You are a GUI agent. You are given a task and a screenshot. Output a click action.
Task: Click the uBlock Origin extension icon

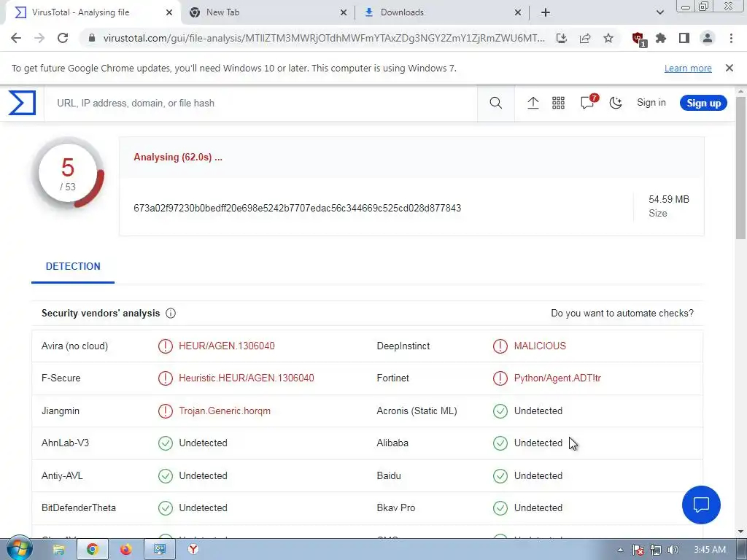point(638,39)
